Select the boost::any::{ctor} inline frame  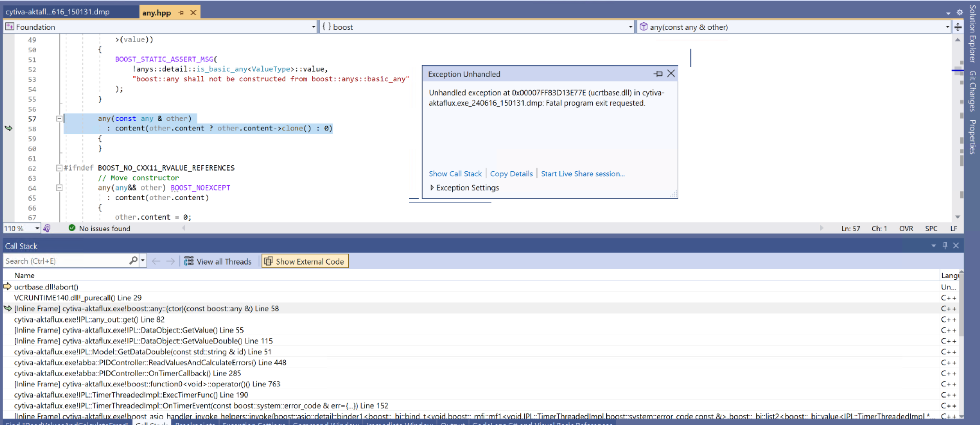point(471,309)
